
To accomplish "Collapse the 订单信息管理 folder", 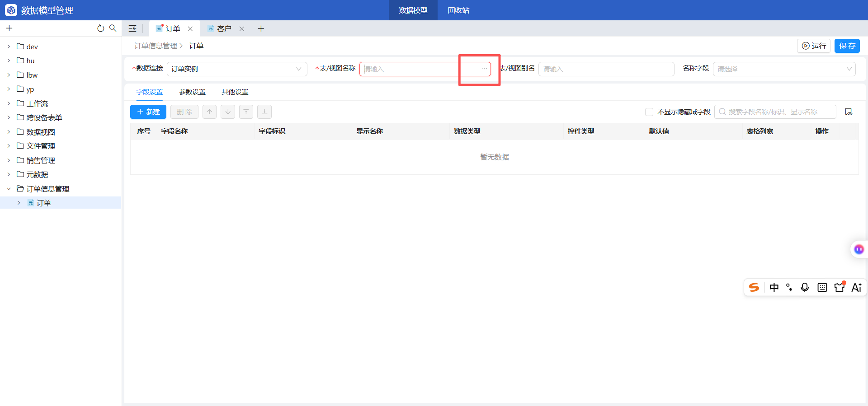I will pos(9,189).
